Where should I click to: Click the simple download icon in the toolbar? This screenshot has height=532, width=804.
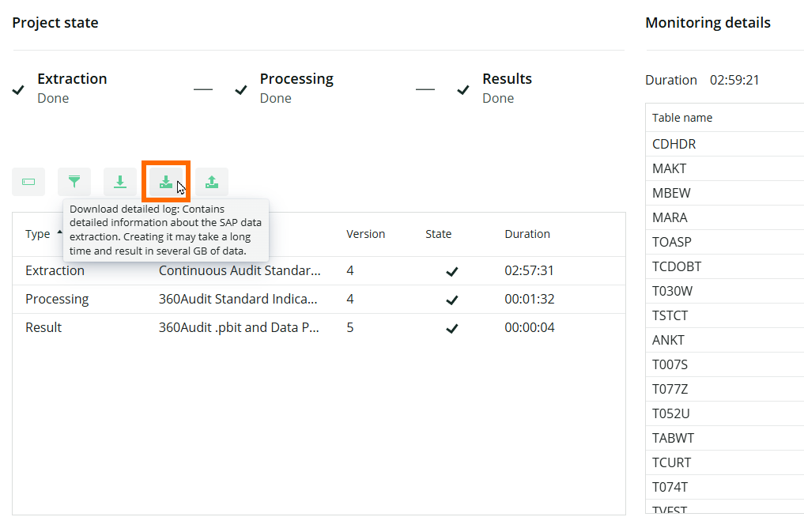120,182
